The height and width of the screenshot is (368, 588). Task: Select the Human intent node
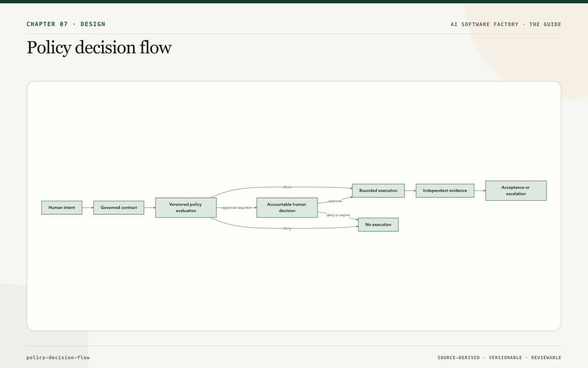click(62, 208)
